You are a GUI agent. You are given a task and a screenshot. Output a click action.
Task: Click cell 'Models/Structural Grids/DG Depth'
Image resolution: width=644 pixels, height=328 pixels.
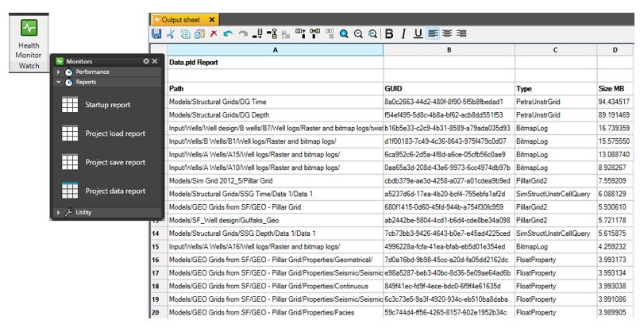[x=276, y=115]
